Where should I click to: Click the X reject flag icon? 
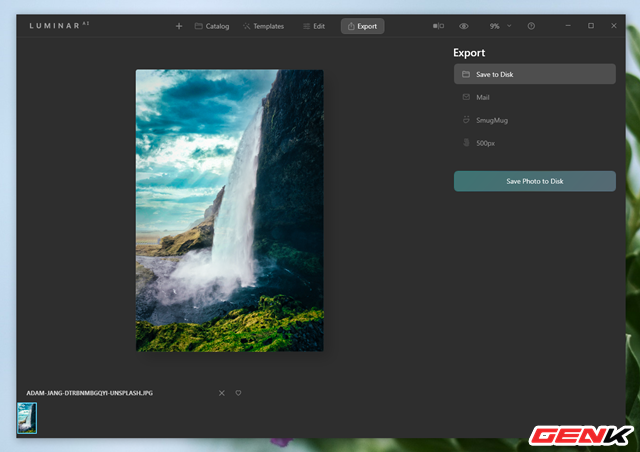pos(222,393)
